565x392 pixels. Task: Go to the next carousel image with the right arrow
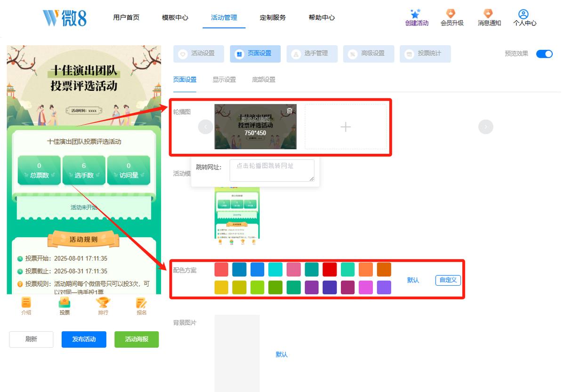pyautogui.click(x=485, y=127)
